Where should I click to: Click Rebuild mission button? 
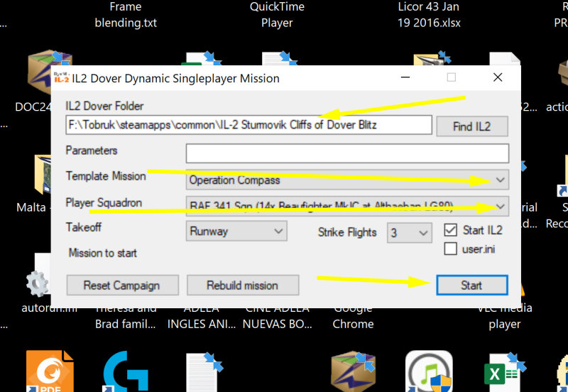click(243, 285)
